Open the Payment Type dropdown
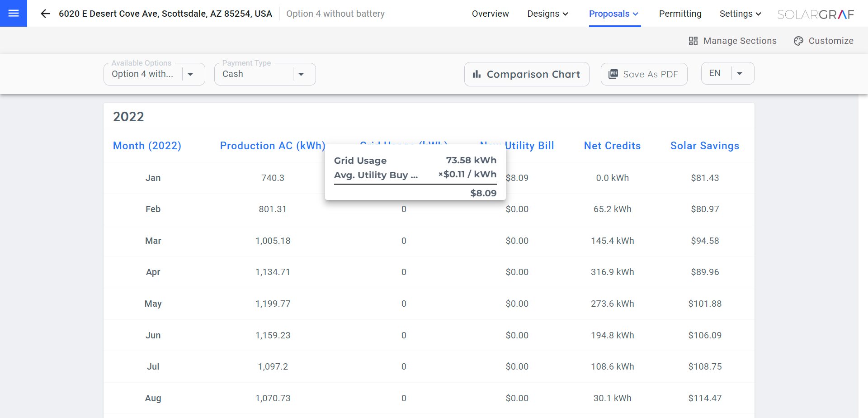 click(301, 74)
